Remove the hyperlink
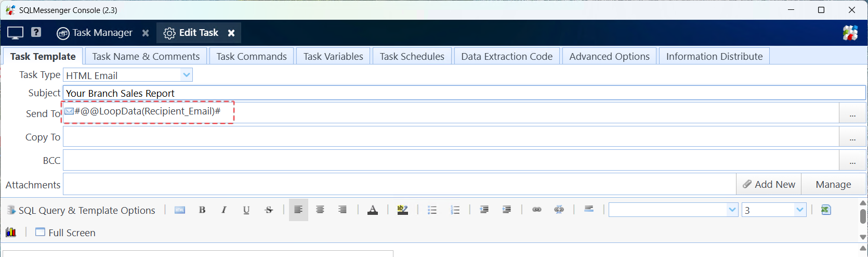This screenshot has height=257, width=868. click(559, 210)
